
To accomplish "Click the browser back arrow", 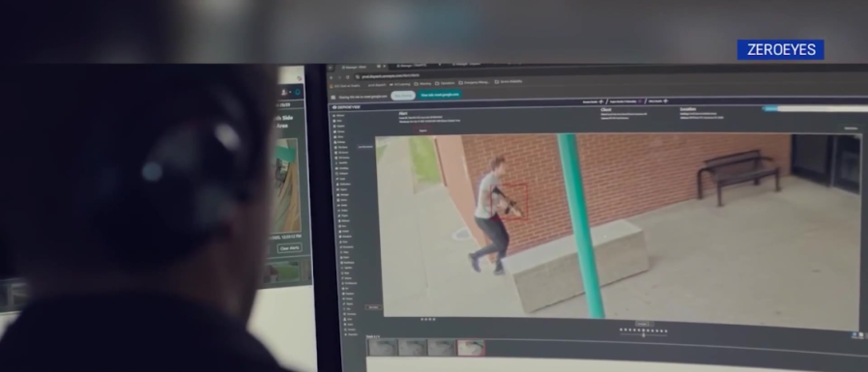I will (332, 77).
